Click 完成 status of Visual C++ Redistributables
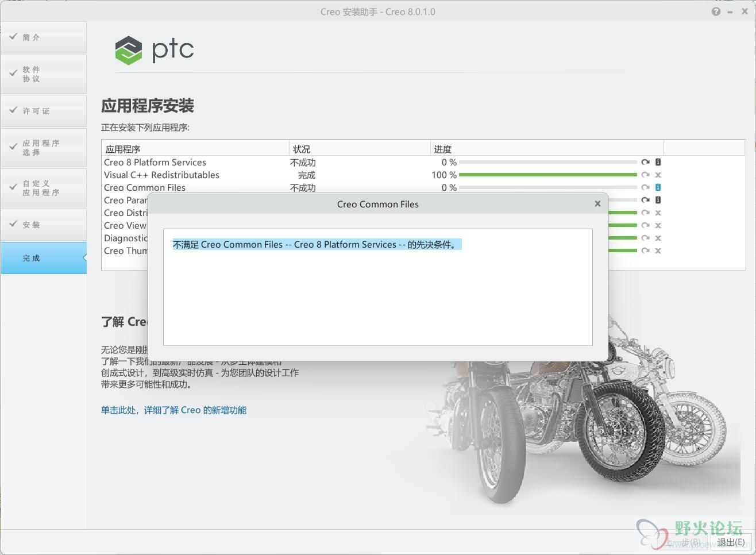 point(307,175)
